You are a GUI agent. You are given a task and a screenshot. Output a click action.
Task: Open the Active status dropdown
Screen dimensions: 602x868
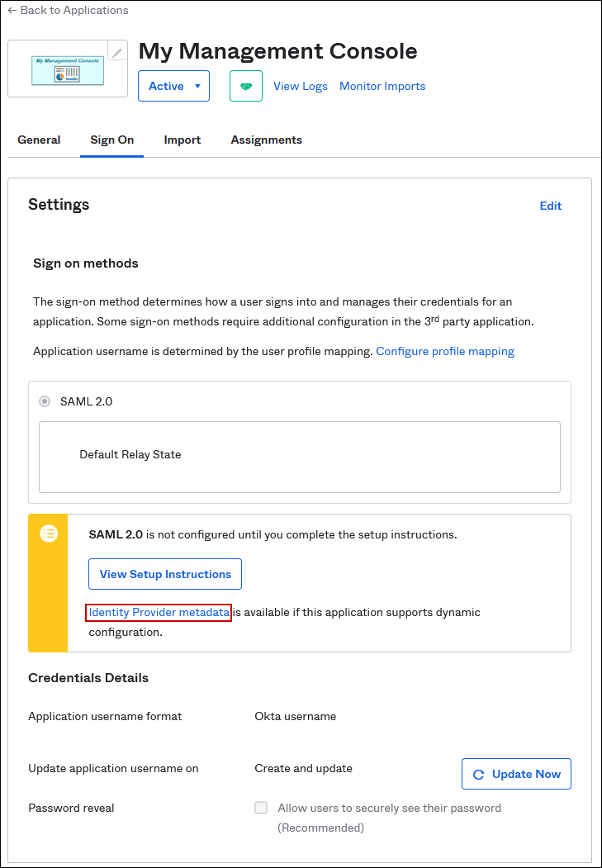pos(173,86)
